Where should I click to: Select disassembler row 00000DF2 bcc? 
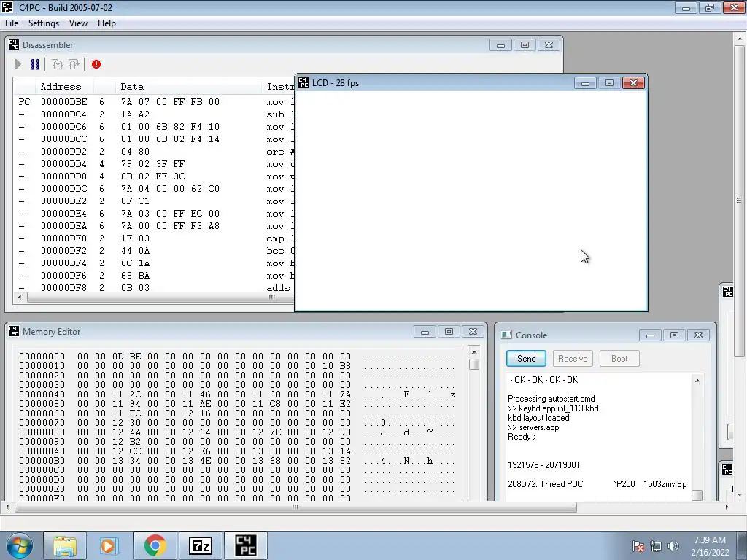pyautogui.click(x=154, y=251)
